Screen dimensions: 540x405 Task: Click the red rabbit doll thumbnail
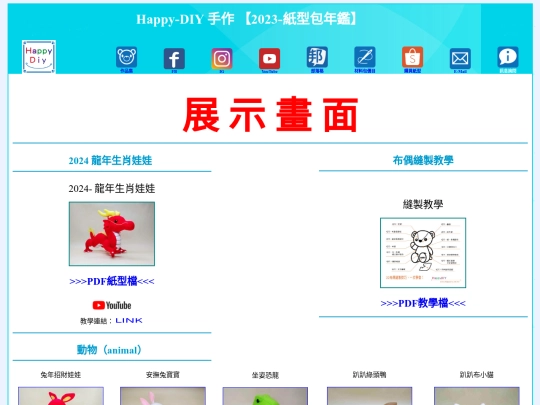tap(61, 396)
